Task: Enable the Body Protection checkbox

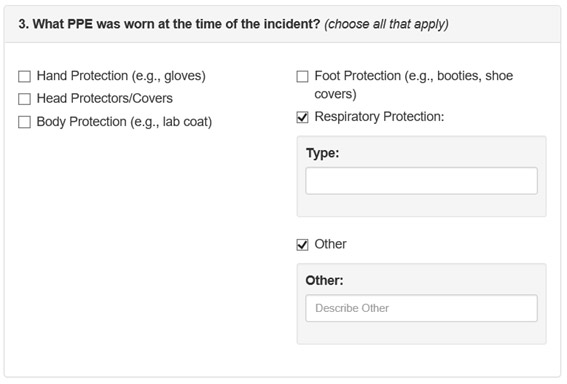Action: [24, 122]
